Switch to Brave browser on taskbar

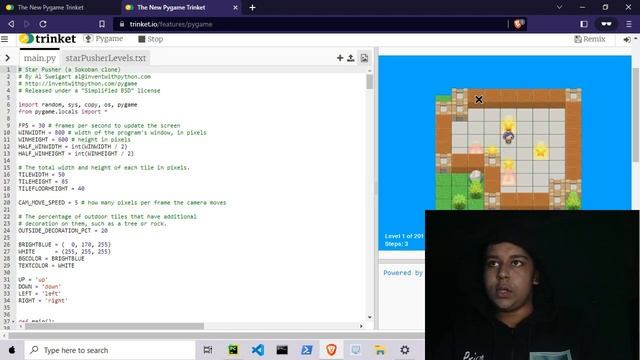click(x=331, y=350)
